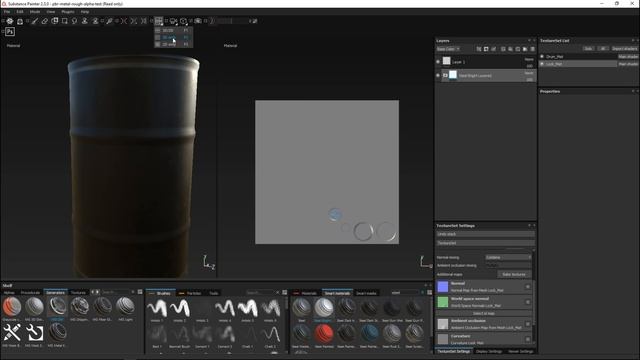Open the viewport layout mode icon
This screenshot has height=360, width=640.
158,21
